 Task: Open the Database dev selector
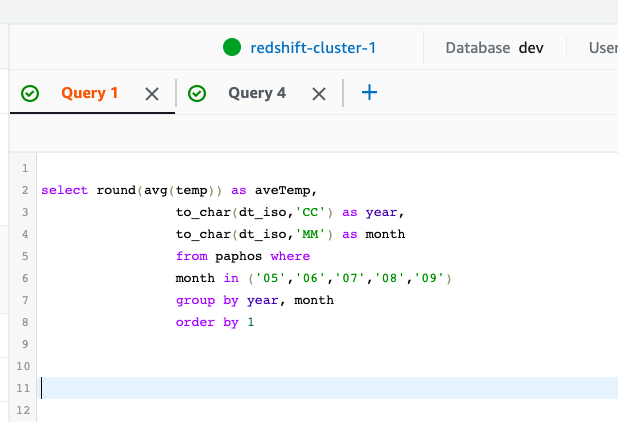tap(494, 48)
